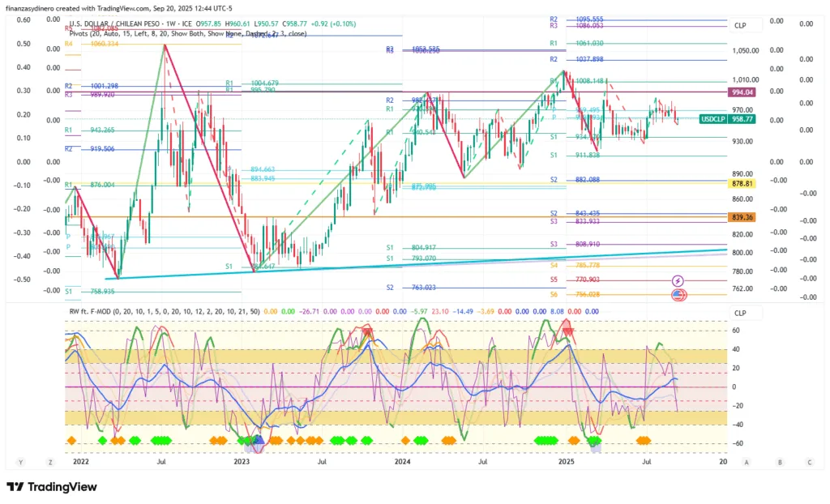Click the R2 1037.898 pivot label
The image size is (830, 504).
tap(577, 59)
